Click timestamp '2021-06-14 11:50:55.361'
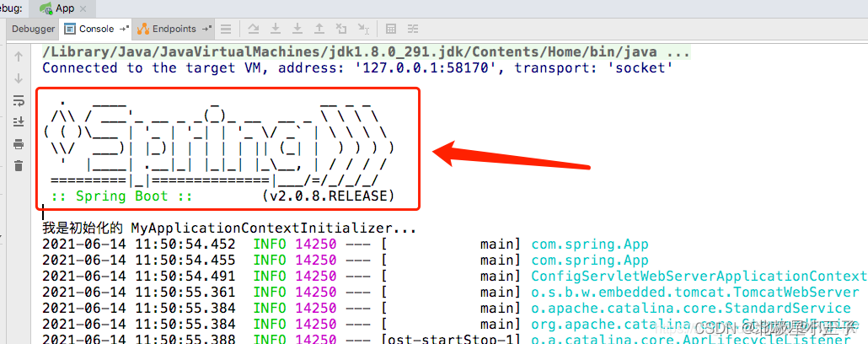Image resolution: width=868 pixels, height=344 pixels. point(139,293)
